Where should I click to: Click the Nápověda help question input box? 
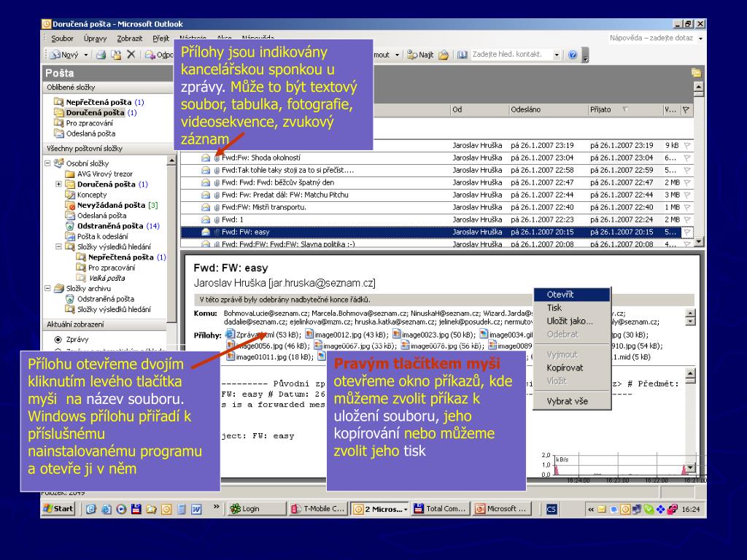pos(651,38)
